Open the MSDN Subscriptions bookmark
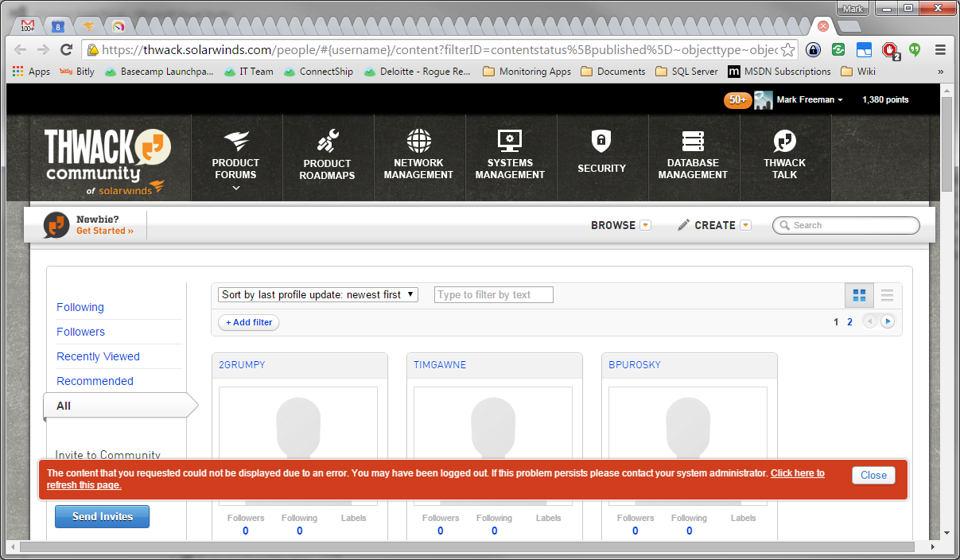960x560 pixels. click(x=779, y=72)
